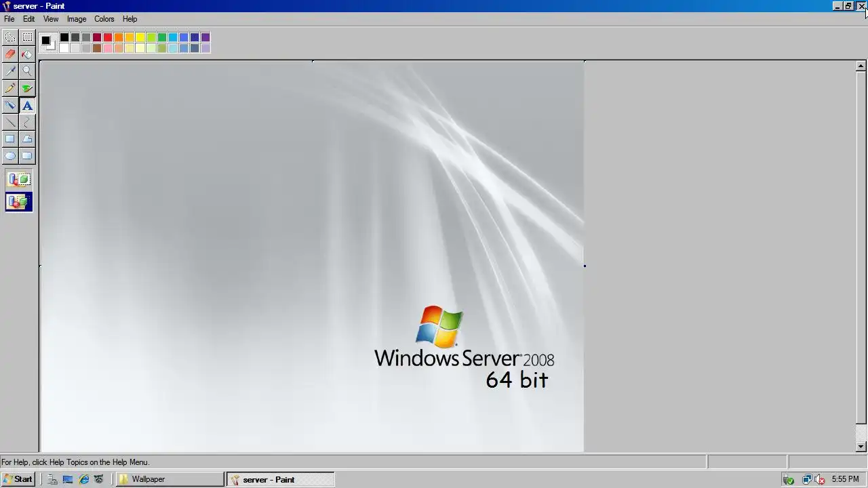Click the 5:55 PM system clock
868x488 pixels.
click(x=845, y=479)
